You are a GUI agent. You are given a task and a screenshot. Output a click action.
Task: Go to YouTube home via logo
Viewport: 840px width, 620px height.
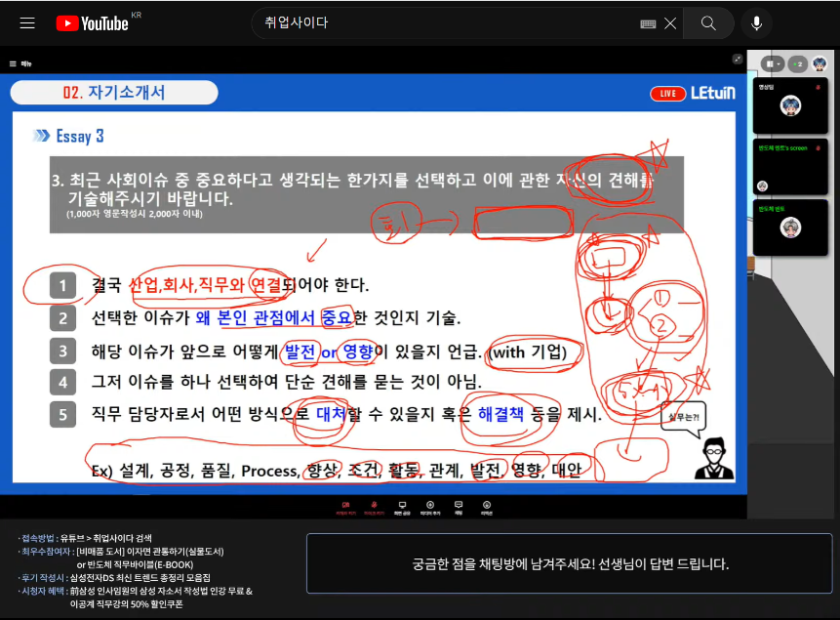[x=93, y=23]
